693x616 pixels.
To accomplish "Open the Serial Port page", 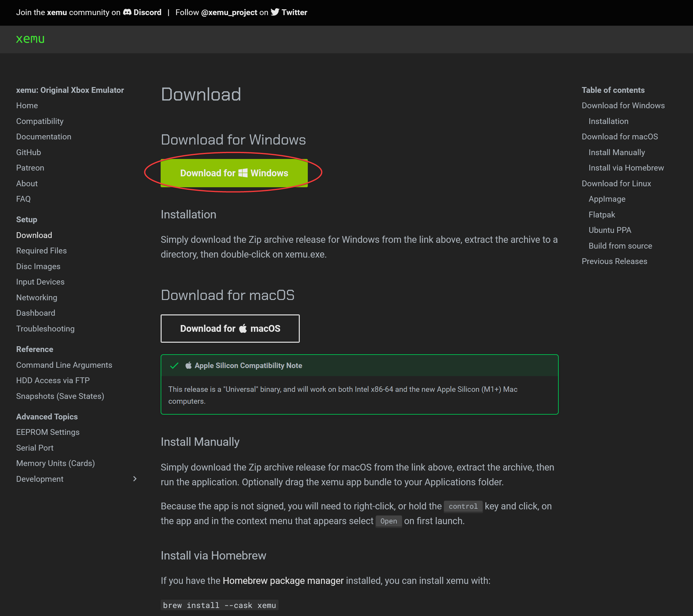I will click(x=35, y=448).
